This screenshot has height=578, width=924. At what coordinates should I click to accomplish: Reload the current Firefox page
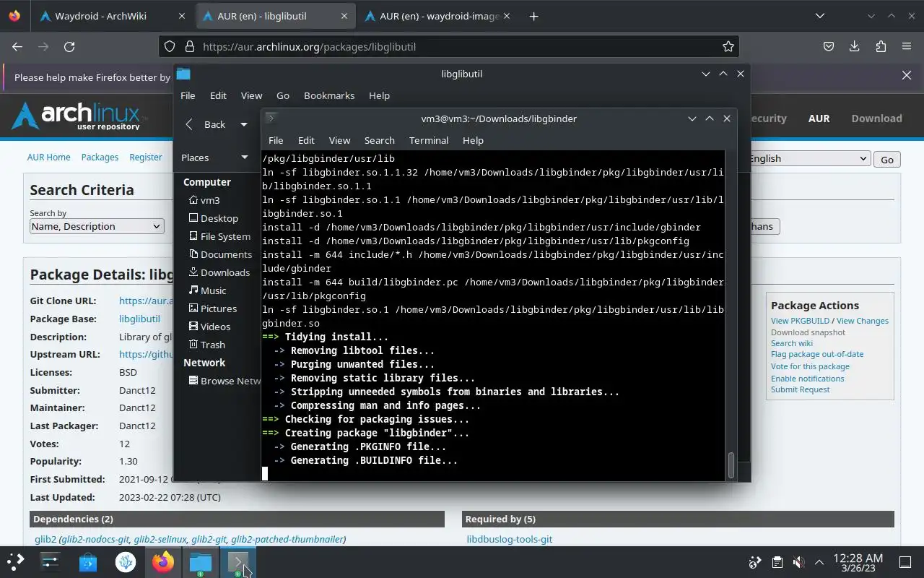(x=69, y=46)
